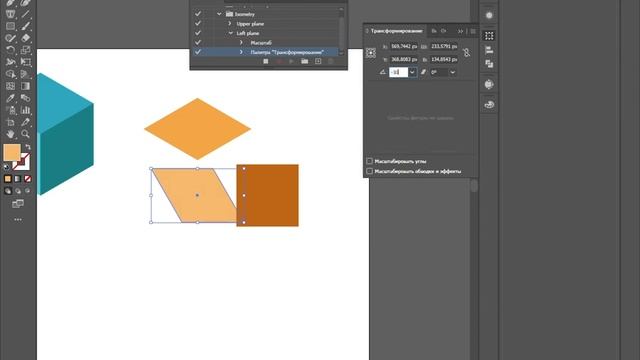The height and width of the screenshot is (360, 640).
Task: Select the Scale tool
Action: coord(25,50)
